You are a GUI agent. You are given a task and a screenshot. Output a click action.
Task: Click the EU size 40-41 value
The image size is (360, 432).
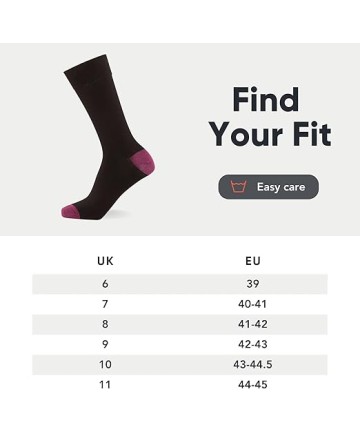point(253,304)
